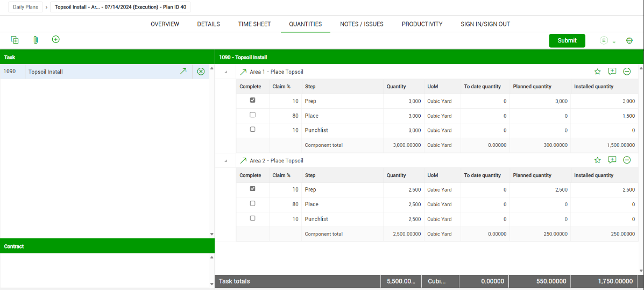The height and width of the screenshot is (290, 644).
Task: Open the Productivity tab
Action: [422, 24]
